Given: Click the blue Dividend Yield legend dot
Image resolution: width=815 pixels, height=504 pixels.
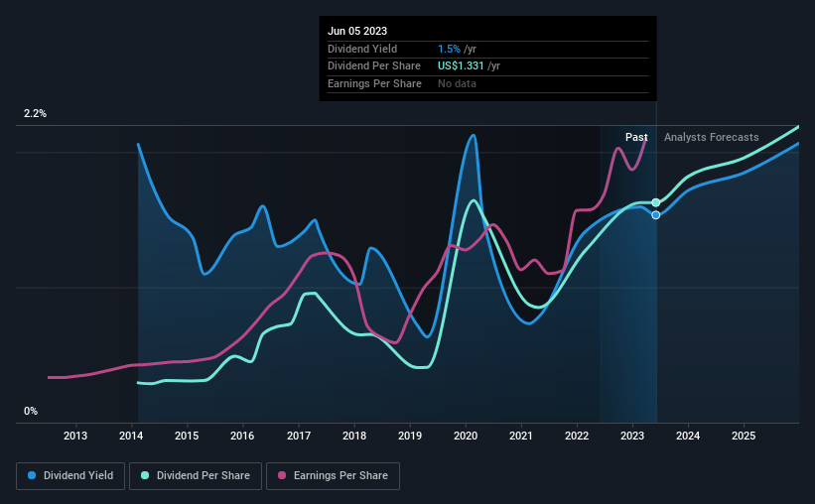Looking at the screenshot, I should (32, 475).
